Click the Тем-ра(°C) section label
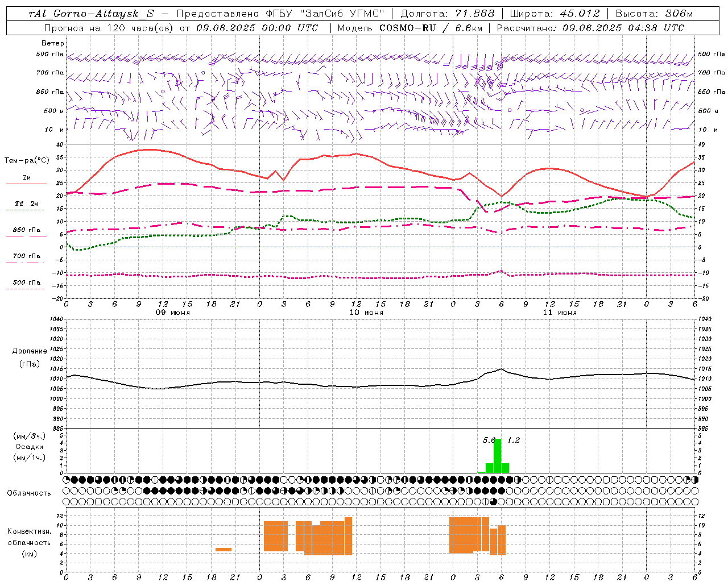728x582 pixels. [27, 161]
